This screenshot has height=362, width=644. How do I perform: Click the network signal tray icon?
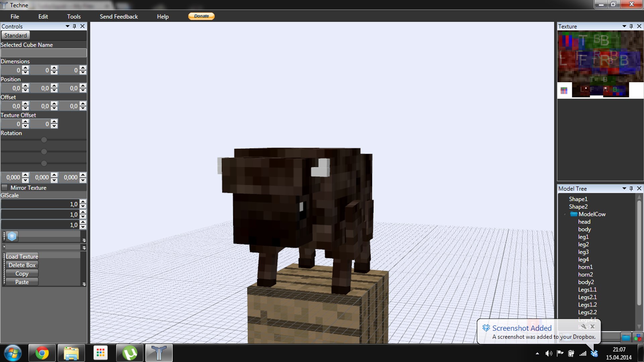[583, 353]
